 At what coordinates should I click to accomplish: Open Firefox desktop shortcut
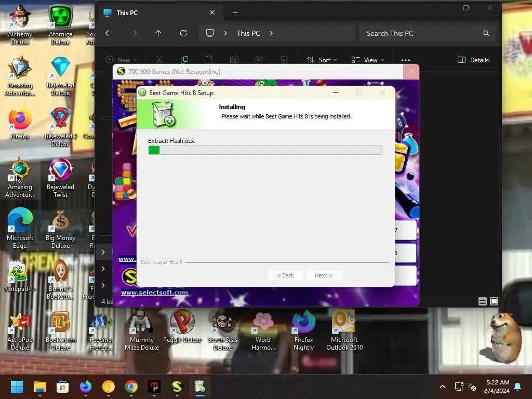(20, 124)
